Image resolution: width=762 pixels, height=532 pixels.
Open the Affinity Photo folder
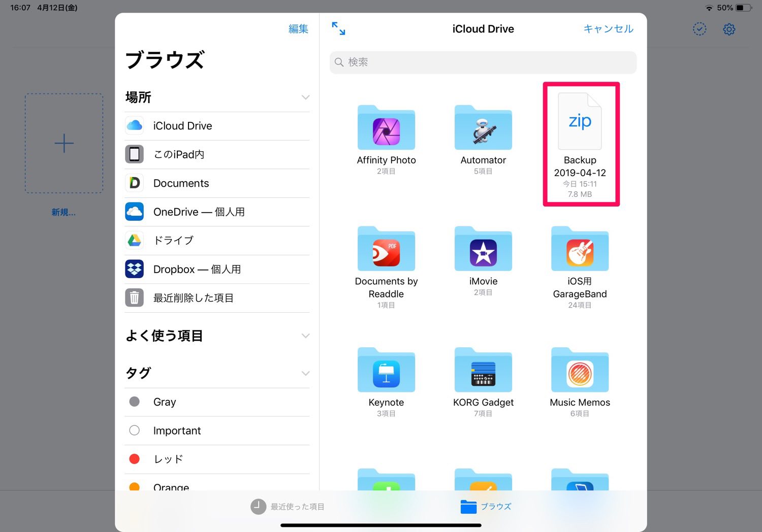[x=386, y=128]
